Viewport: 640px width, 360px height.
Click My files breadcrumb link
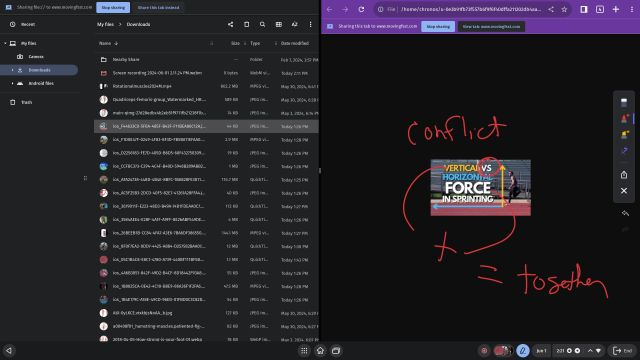[105, 24]
